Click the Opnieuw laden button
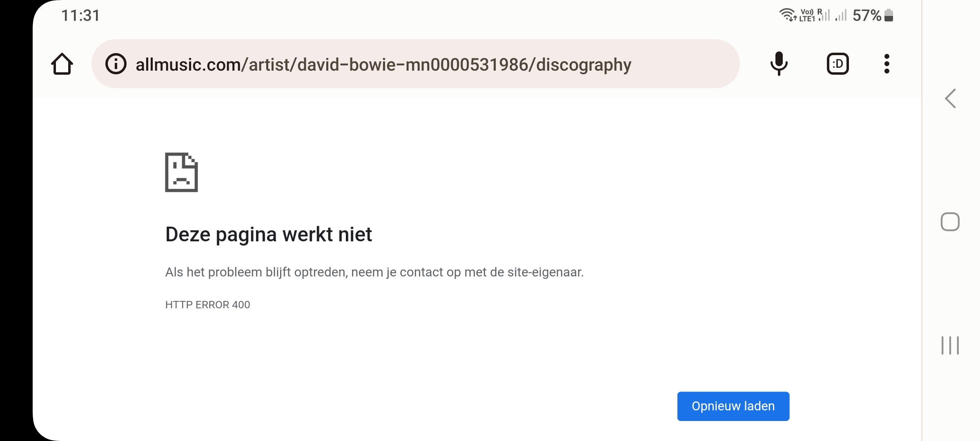The height and width of the screenshot is (441, 980). pos(733,406)
